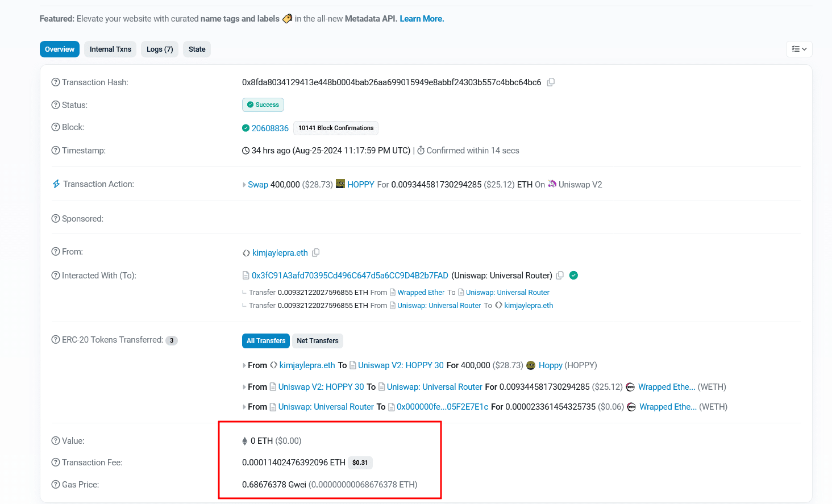Click the help icon beside Block label
This screenshot has height=504, width=832.
(x=56, y=127)
